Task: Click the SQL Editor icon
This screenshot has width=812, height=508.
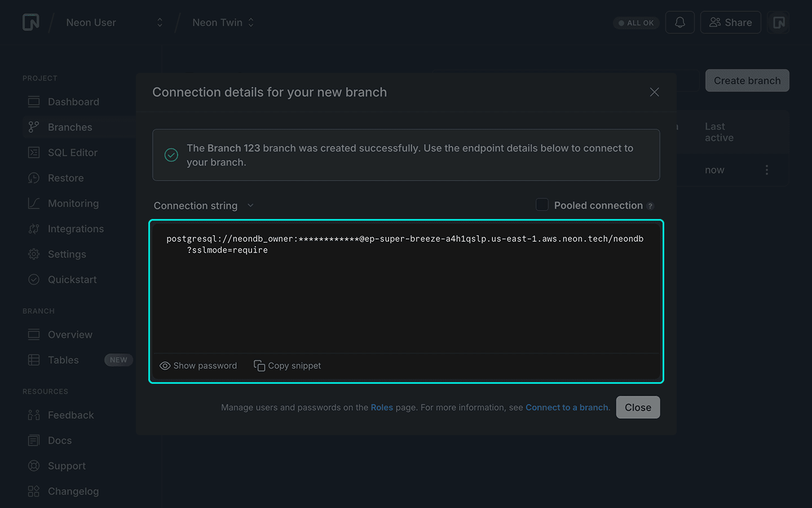Action: coord(34,152)
